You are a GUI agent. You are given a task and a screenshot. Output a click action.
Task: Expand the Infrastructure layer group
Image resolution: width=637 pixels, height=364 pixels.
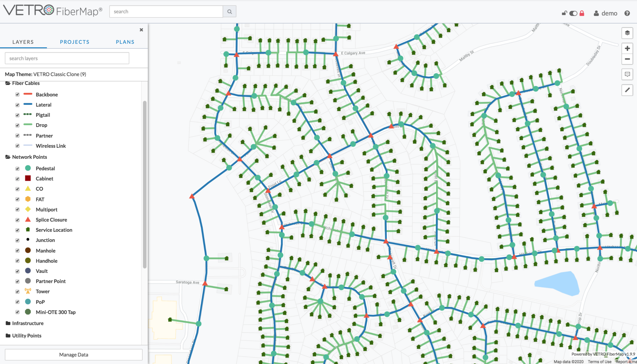28,323
